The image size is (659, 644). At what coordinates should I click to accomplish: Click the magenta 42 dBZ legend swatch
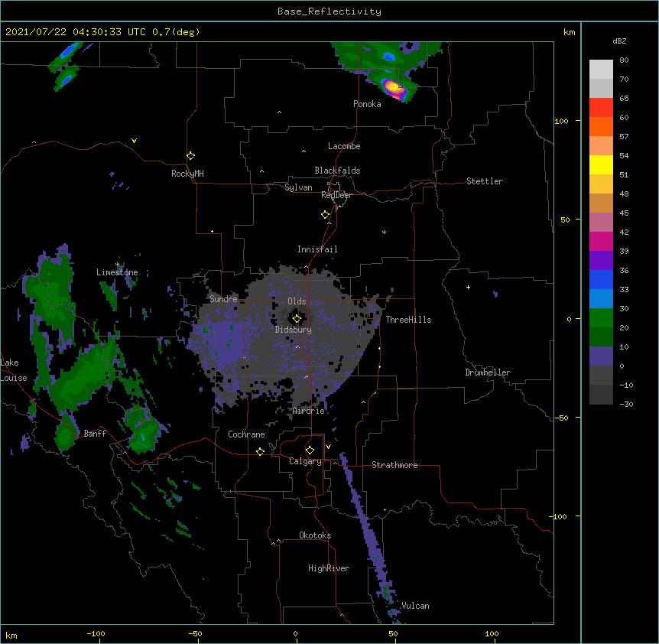tap(601, 241)
